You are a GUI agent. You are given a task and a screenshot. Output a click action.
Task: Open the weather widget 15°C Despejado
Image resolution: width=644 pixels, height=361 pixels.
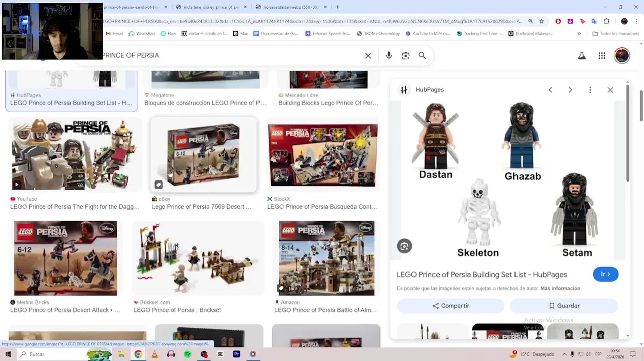pos(532,354)
